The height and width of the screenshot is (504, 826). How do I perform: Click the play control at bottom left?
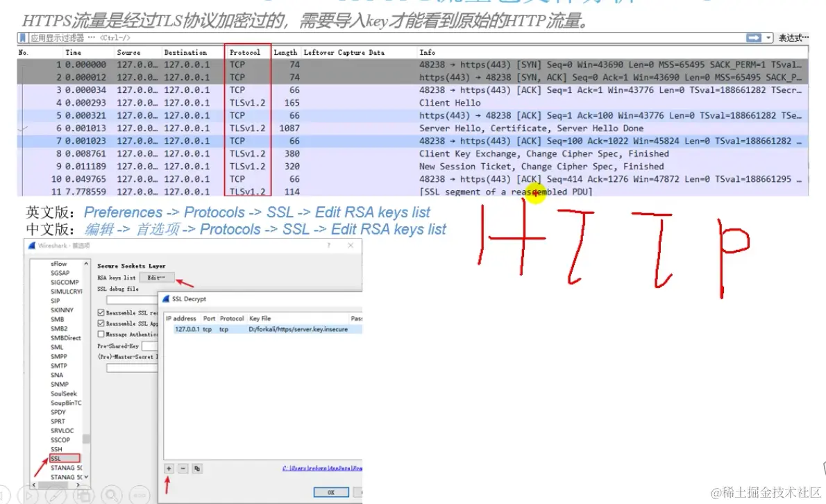point(28,495)
